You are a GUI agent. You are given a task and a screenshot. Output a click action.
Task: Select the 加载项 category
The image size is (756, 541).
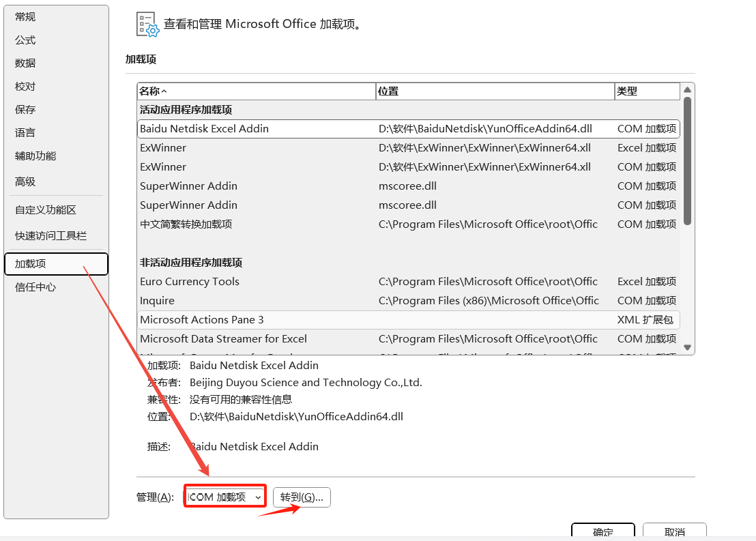56,264
